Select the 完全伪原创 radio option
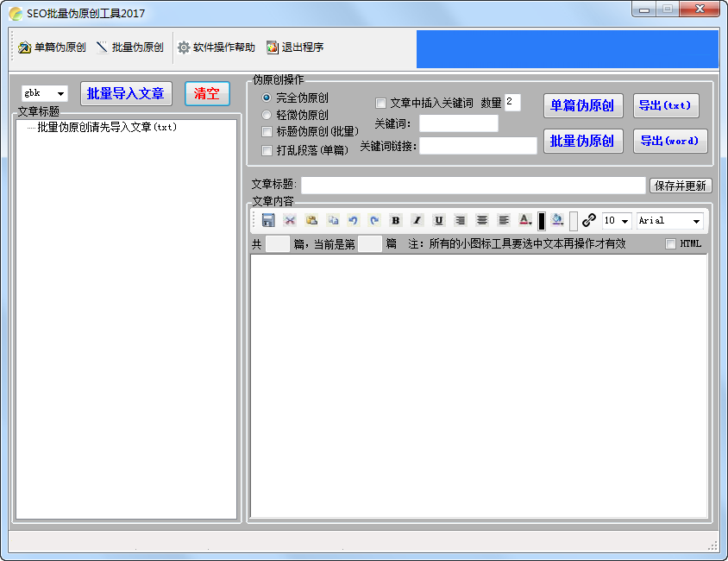Image resolution: width=728 pixels, height=561 pixels. 267,98
